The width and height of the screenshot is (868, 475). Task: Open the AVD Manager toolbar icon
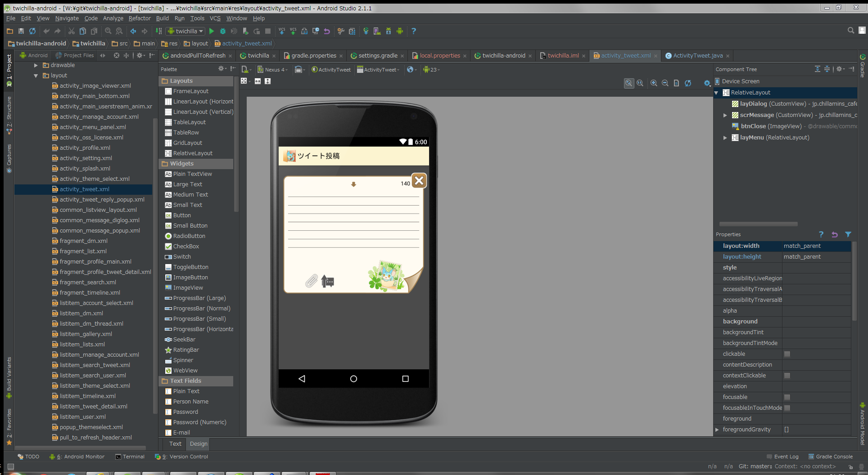click(x=377, y=31)
